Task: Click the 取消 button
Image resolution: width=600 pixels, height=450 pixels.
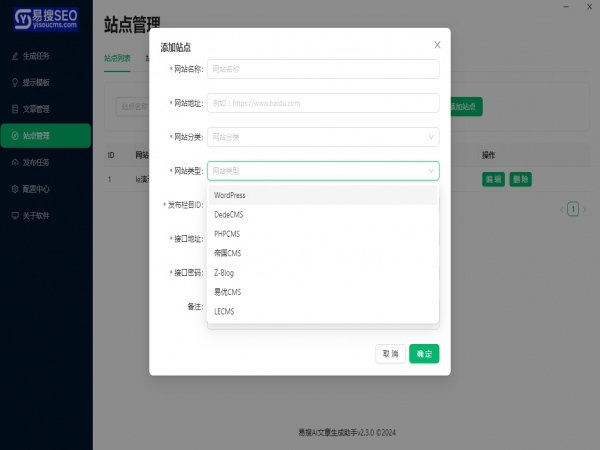Action: point(390,354)
